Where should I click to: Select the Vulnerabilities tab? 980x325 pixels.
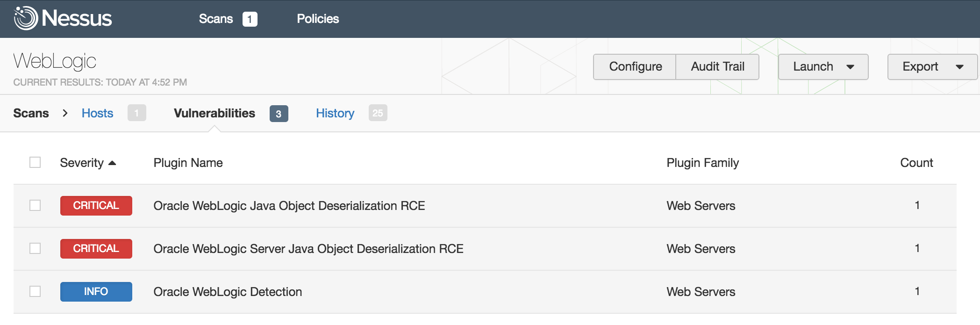[215, 113]
